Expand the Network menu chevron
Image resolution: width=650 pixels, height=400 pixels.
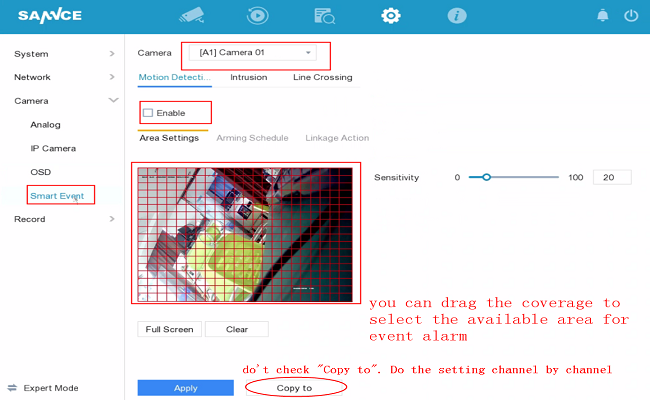point(112,77)
